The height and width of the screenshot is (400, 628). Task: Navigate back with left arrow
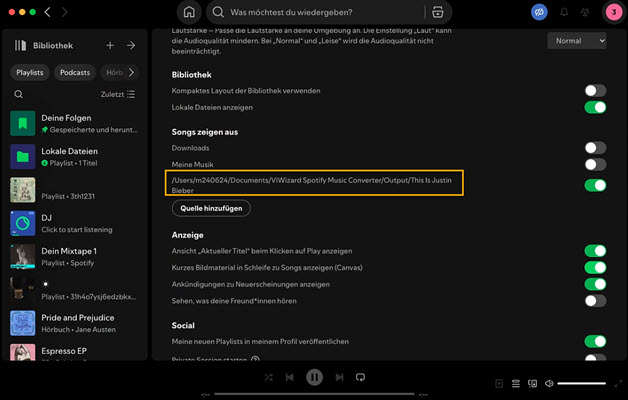(x=47, y=12)
